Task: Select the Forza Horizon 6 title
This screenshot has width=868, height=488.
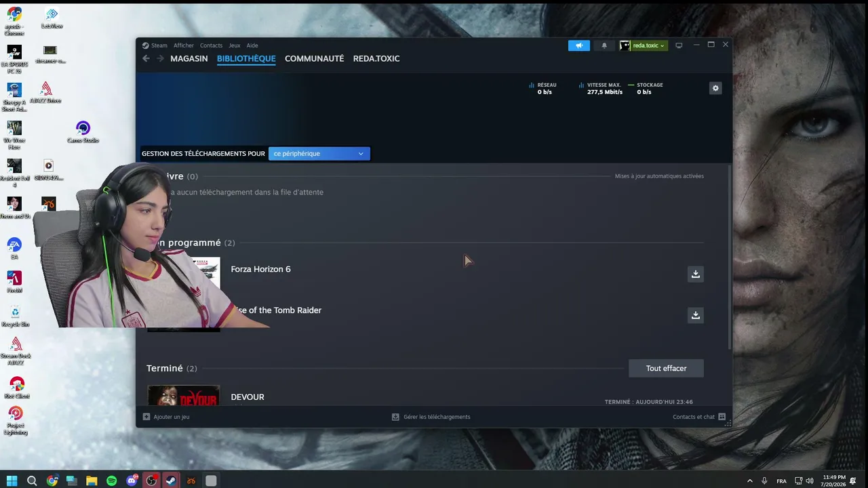Action: coord(260,269)
